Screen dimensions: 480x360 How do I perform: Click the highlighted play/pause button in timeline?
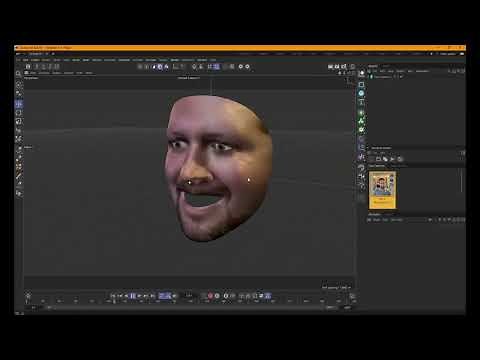pos(133,296)
